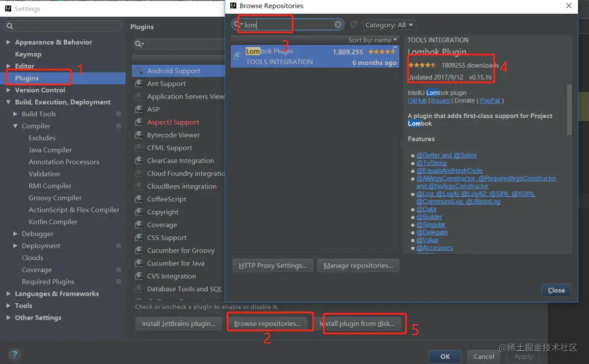Click the CloudBees integration plugin icon
Screen dimensions: 589x364
click(x=139, y=186)
